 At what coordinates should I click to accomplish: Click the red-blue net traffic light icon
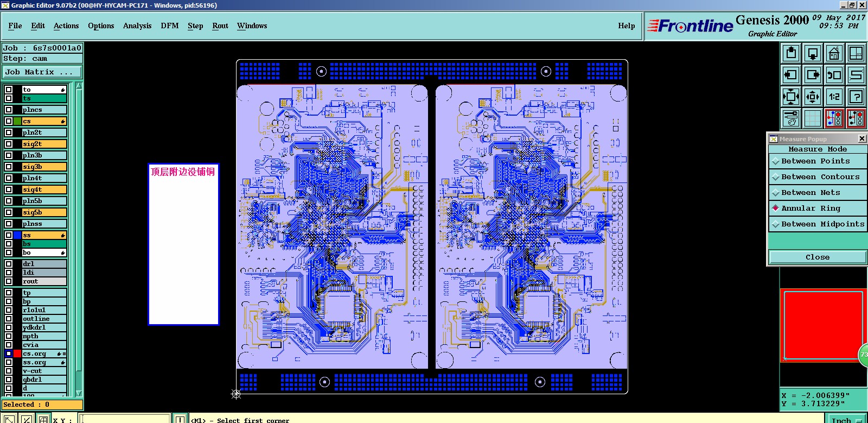834,118
